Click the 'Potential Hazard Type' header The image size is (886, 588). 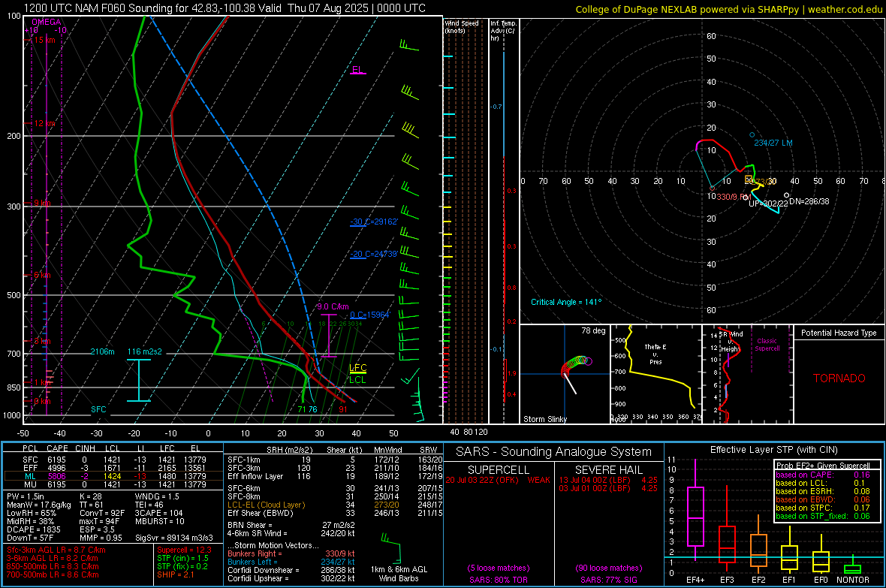point(839,333)
